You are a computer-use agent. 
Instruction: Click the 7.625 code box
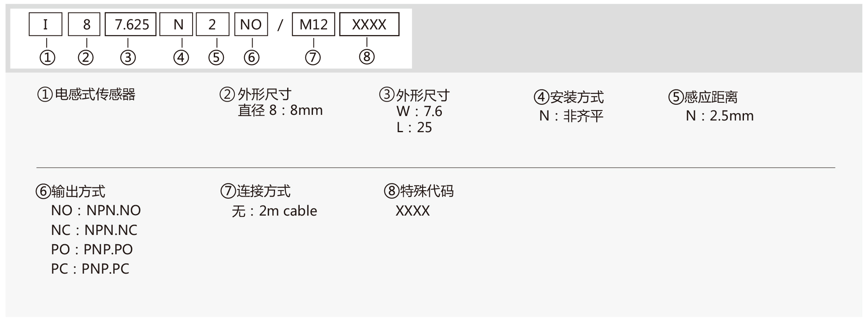pyautogui.click(x=131, y=24)
